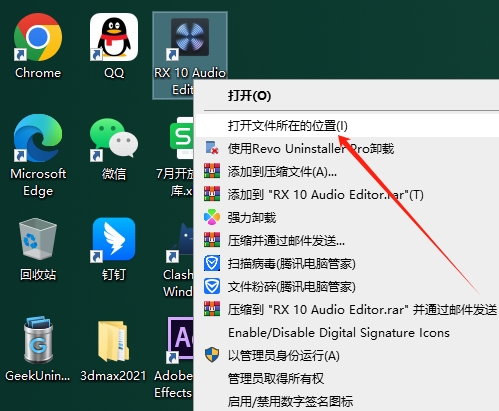This screenshot has width=499, height=411.
Task: Choose 使用Revo Uninstaller Pro卸载 entry
Action: (346, 149)
